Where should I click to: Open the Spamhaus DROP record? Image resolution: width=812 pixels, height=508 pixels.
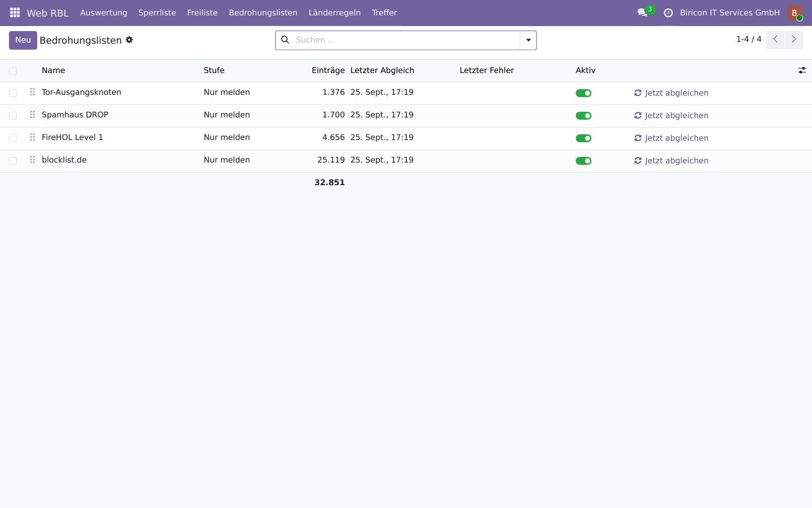(x=75, y=115)
